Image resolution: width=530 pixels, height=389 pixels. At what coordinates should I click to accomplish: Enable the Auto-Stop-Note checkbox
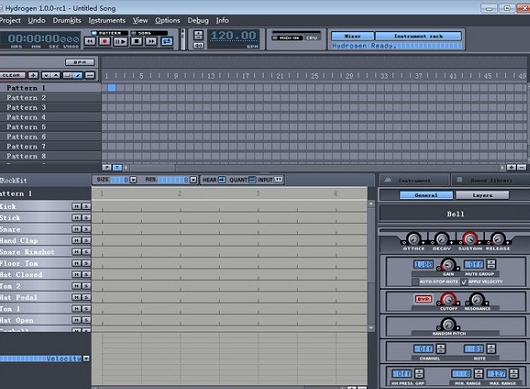click(415, 282)
